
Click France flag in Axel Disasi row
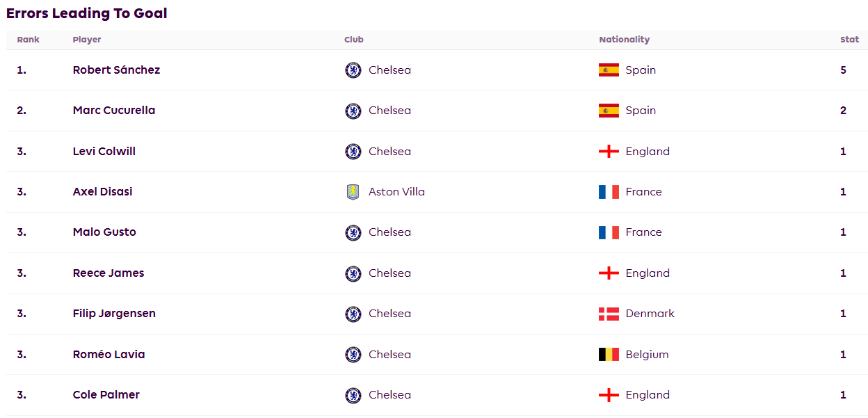tap(609, 192)
